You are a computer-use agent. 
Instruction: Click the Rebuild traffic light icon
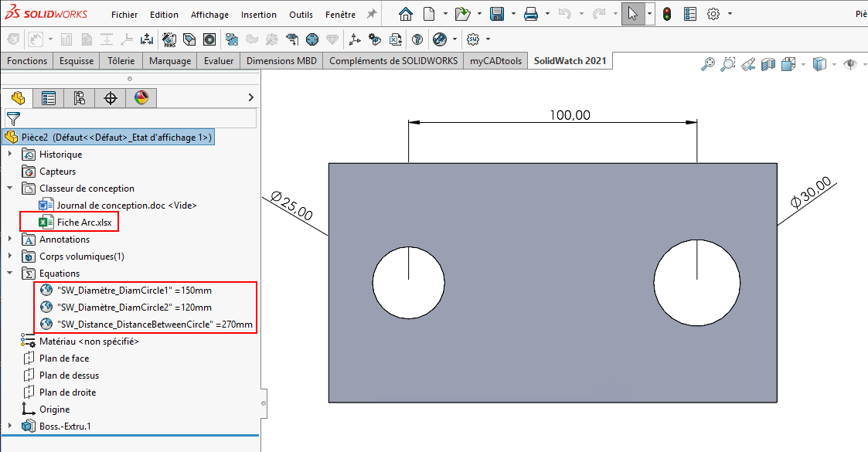click(x=667, y=14)
